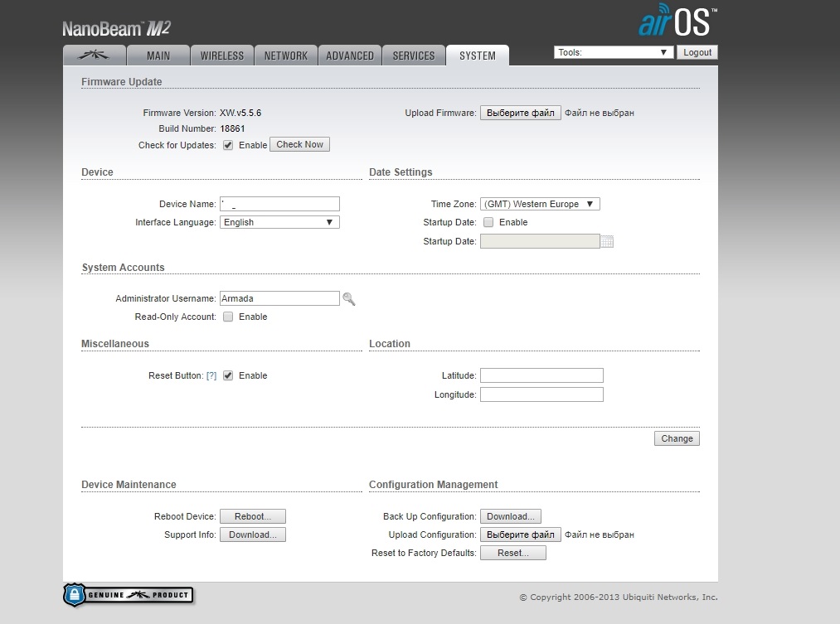This screenshot has height=624, width=840.
Task: Click Check Now for updates
Action: (299, 144)
